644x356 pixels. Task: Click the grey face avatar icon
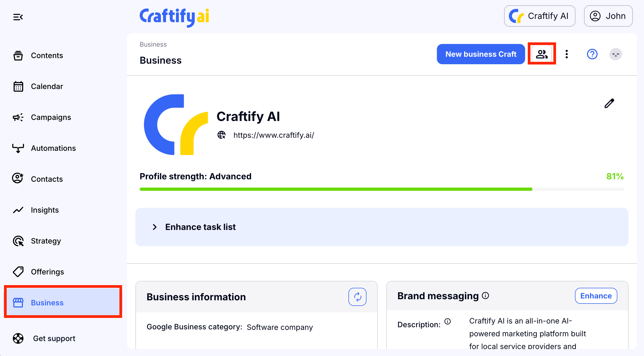[x=615, y=54]
